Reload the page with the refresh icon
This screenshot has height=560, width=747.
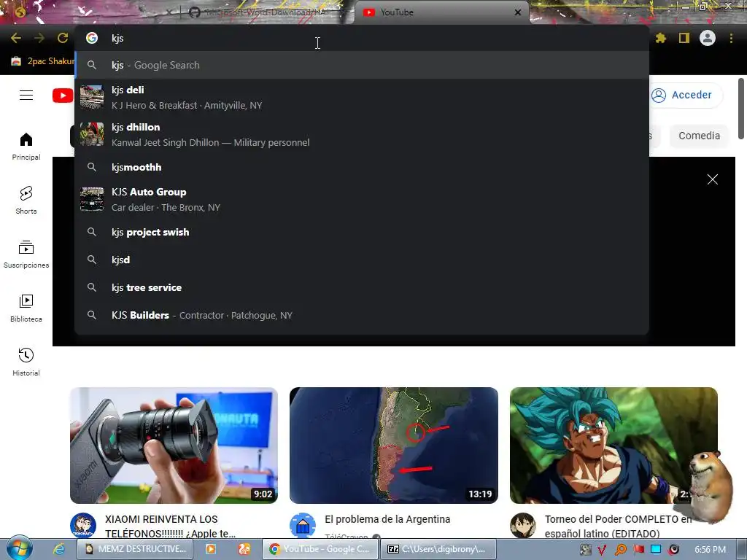pos(63,38)
